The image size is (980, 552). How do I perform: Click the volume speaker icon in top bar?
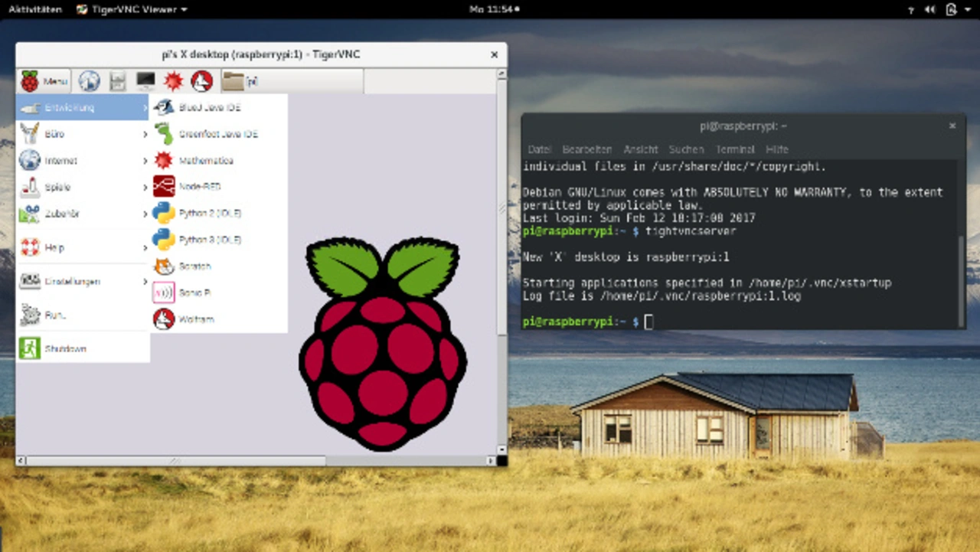[x=930, y=9]
